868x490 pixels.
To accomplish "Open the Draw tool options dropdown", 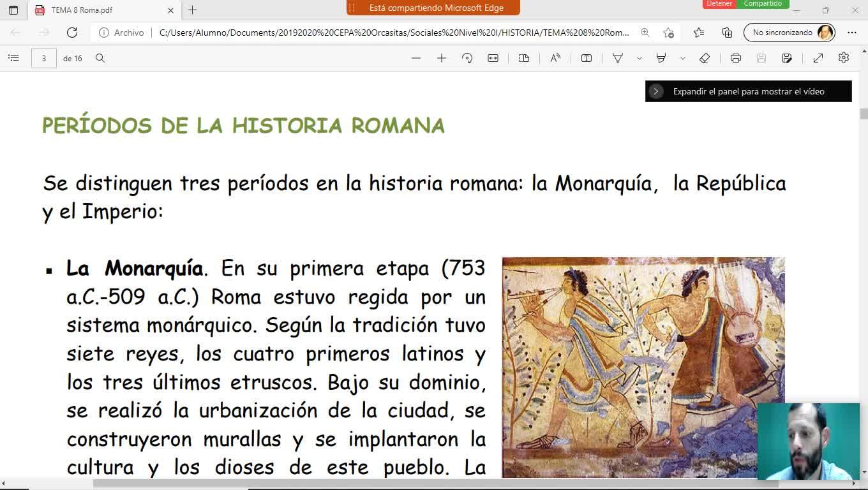I will click(x=639, y=58).
